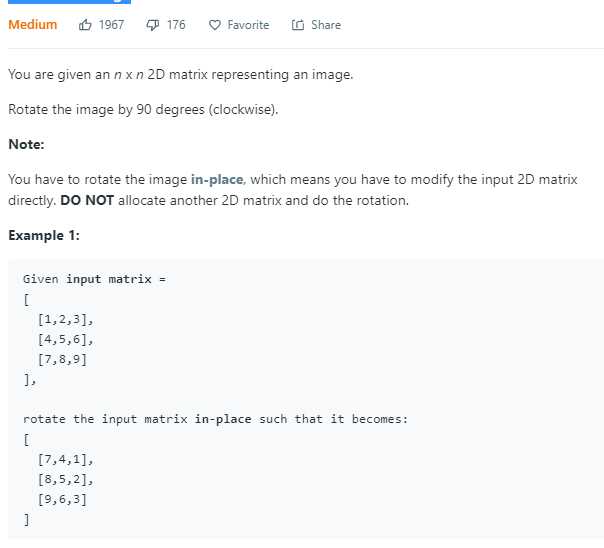This screenshot has height=548, width=604.
Task: Open the bold in-place link
Action: tap(217, 179)
